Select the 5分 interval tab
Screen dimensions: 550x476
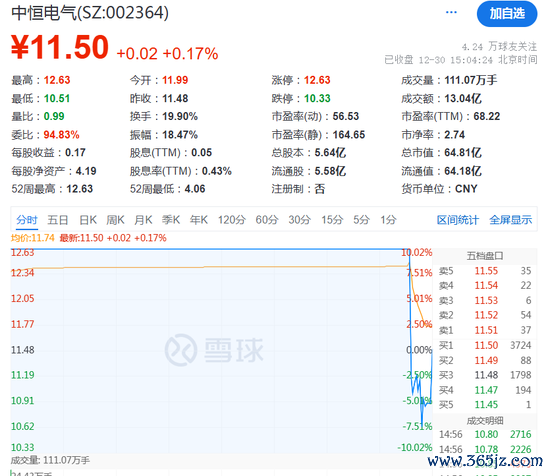(x=362, y=220)
